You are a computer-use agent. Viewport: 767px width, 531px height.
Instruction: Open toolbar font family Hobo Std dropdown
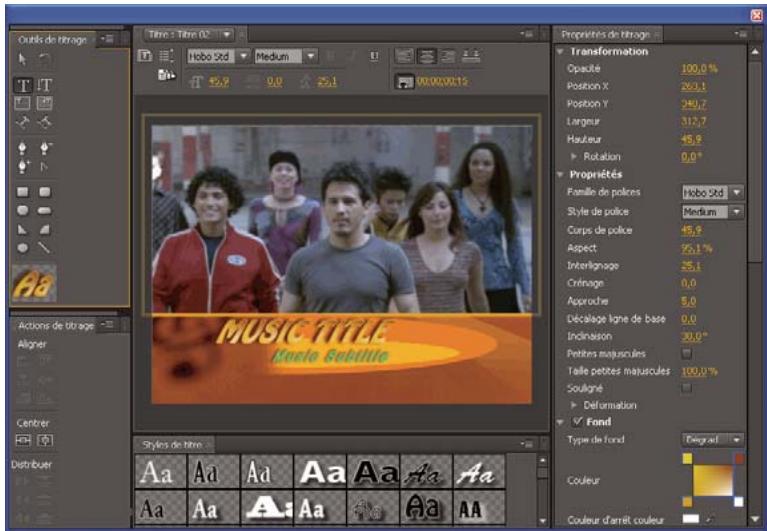218,57
